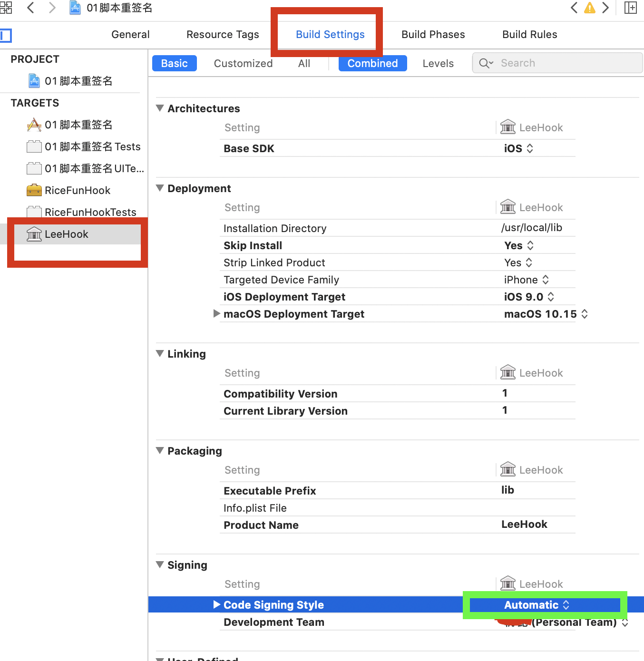Open Targeted Device Family iPhone popup
This screenshot has width=644, height=661.
[527, 280]
